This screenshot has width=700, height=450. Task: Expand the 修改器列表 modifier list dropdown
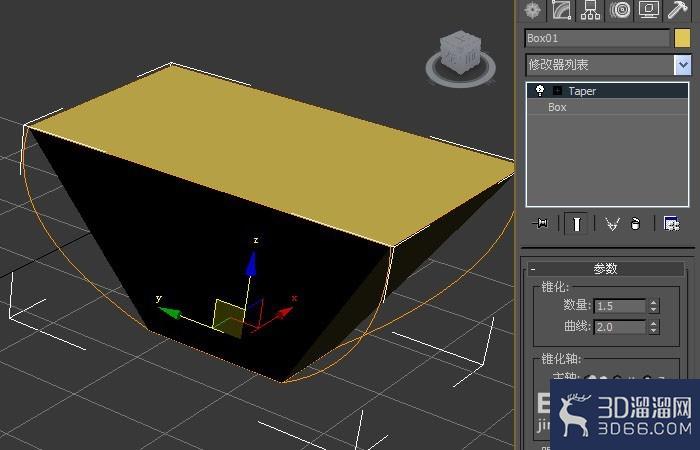click(683, 65)
